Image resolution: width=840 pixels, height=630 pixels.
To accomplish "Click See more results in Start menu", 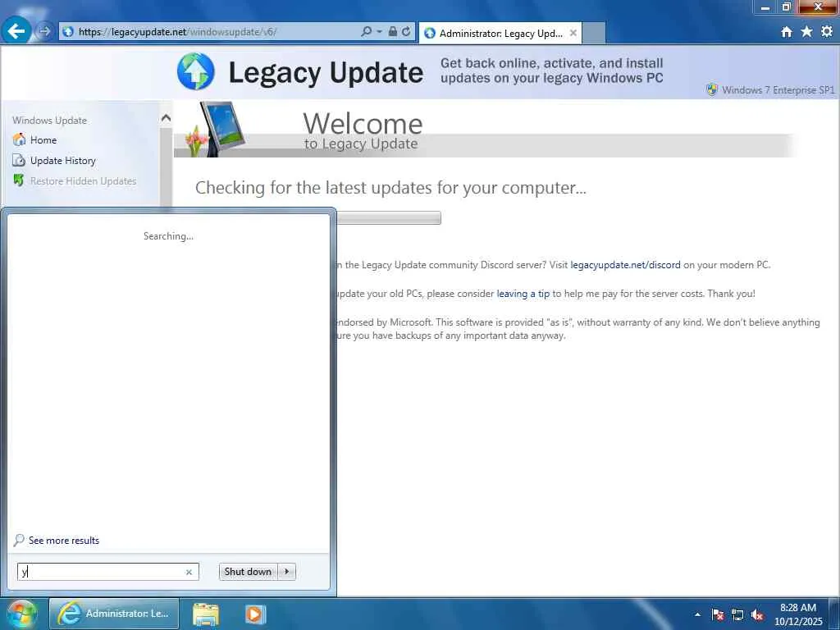I will pos(64,541).
